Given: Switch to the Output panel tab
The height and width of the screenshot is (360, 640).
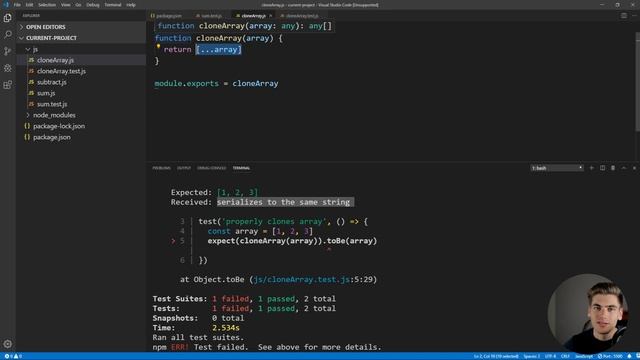Looking at the screenshot, I should [184, 168].
